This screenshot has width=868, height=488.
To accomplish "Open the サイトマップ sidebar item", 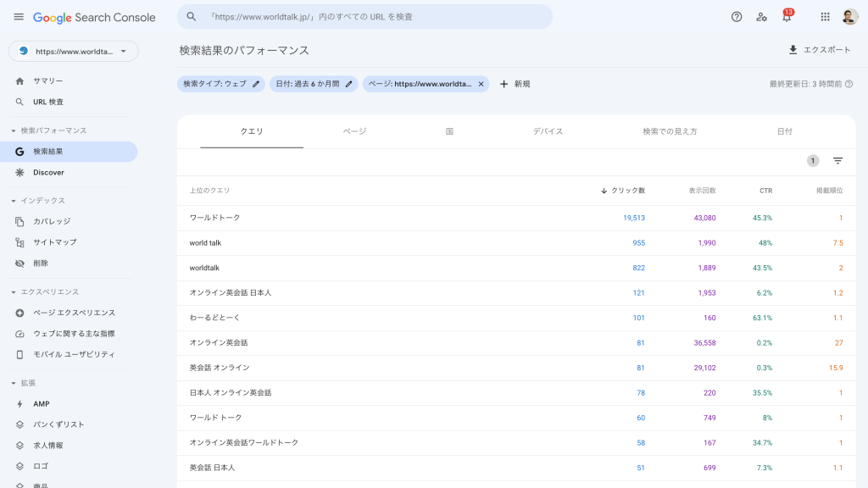I will tap(54, 242).
